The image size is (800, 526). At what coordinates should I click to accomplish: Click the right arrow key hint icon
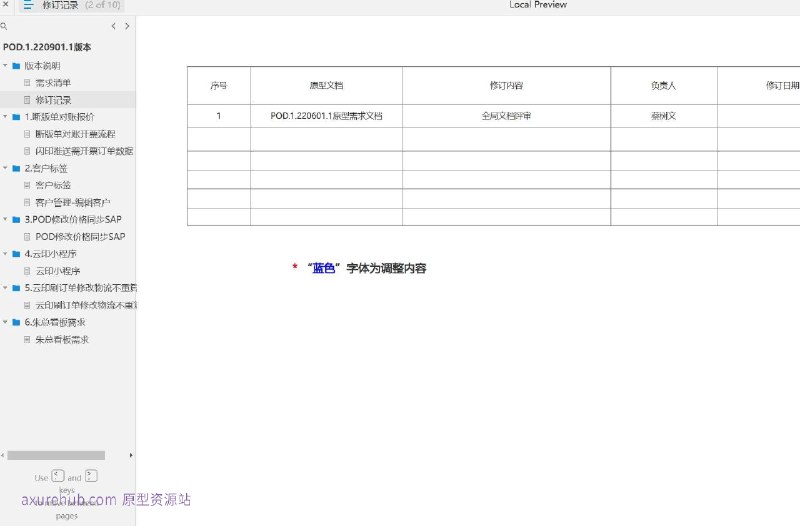(x=91, y=476)
